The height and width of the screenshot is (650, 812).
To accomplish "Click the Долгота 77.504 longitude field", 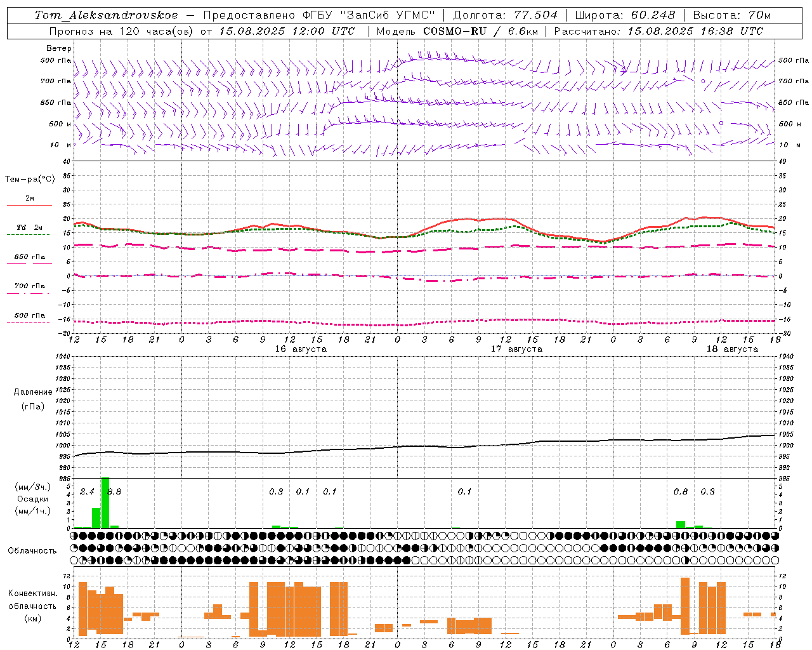I will pyautogui.click(x=505, y=15).
